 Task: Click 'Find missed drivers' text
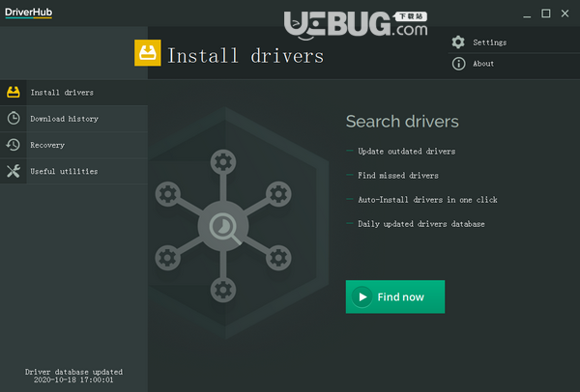[398, 175]
